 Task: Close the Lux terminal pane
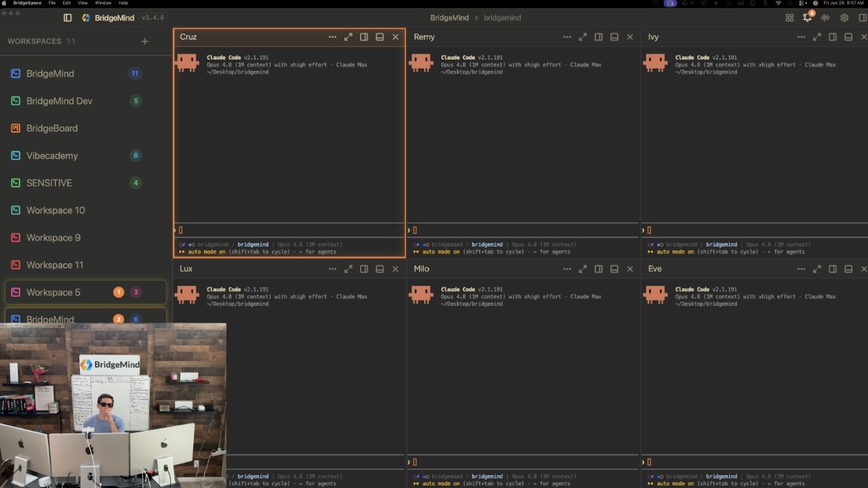395,269
